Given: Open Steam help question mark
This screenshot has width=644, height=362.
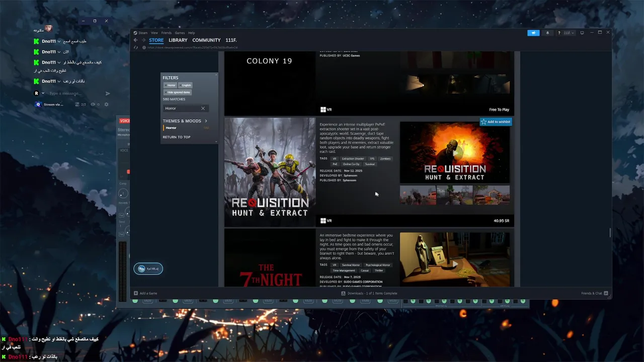Looking at the screenshot, I should pyautogui.click(x=558, y=33).
